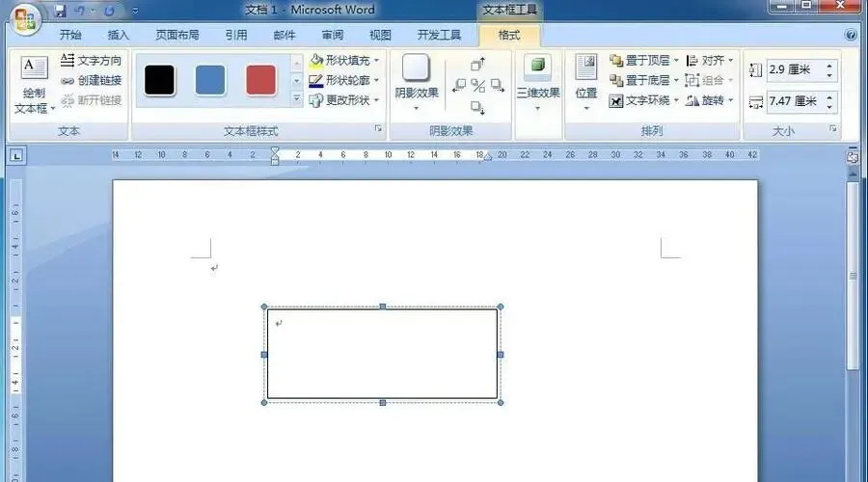Save document via quick access toolbar
The width and height of the screenshot is (868, 482).
tap(60, 11)
